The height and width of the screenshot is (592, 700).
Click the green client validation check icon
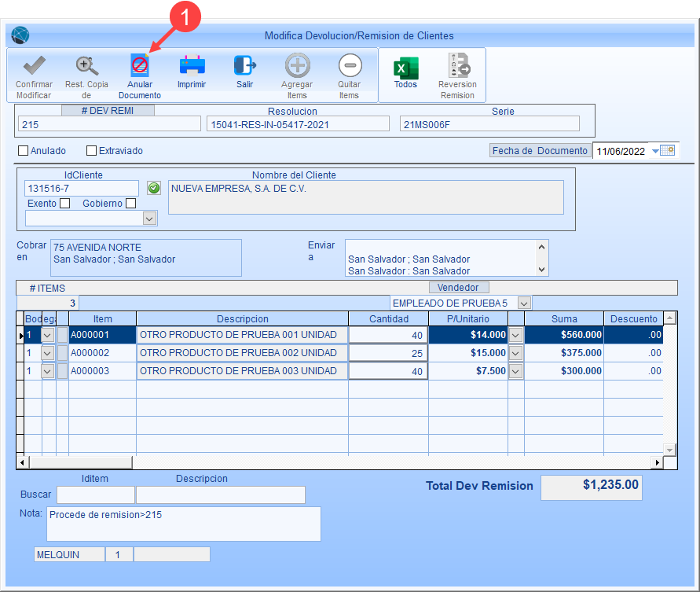[154, 188]
